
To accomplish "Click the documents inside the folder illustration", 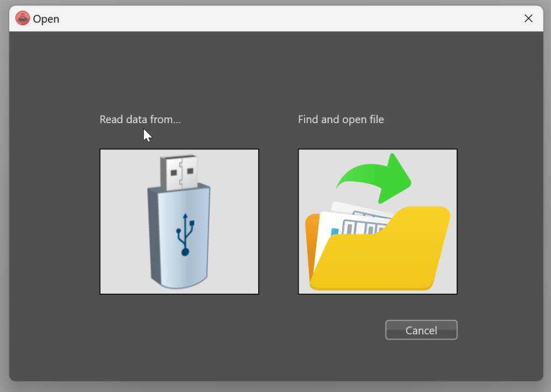I will [x=355, y=220].
